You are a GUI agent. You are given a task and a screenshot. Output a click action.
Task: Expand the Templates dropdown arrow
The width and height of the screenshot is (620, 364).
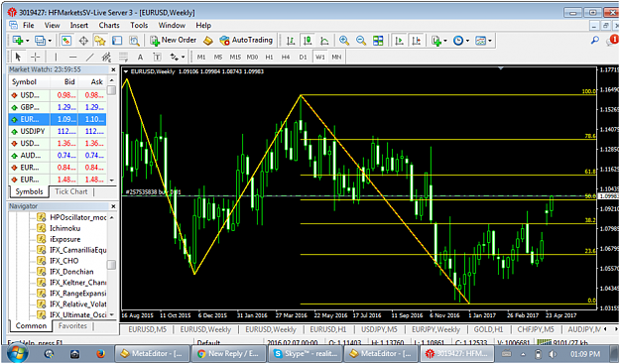[490, 41]
